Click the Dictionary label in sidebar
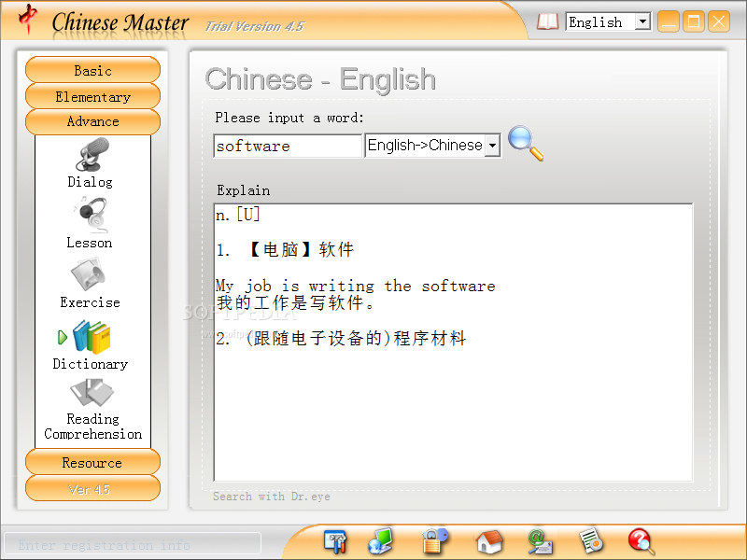 click(x=90, y=364)
